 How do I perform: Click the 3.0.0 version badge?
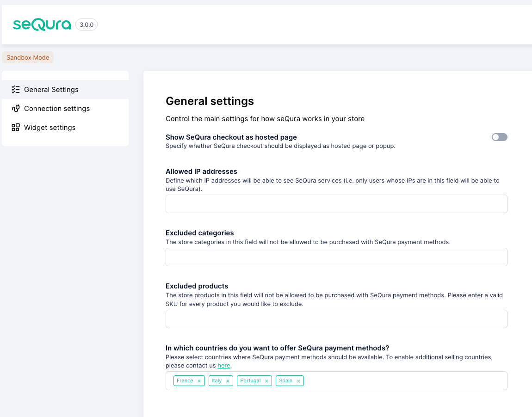87,25
